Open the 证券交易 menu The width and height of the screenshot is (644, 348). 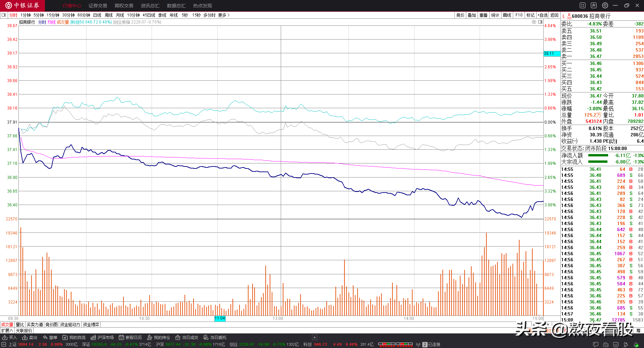pos(98,6)
